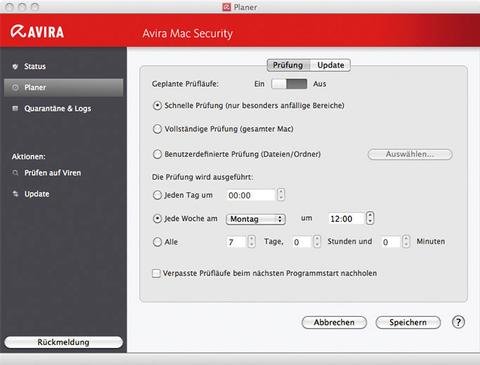Click Abbrechen to cancel changes
Image resolution: width=480 pixels, height=365 pixels.
tap(334, 322)
